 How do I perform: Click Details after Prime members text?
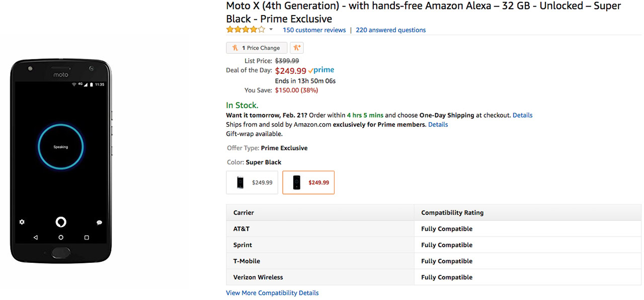(438, 125)
